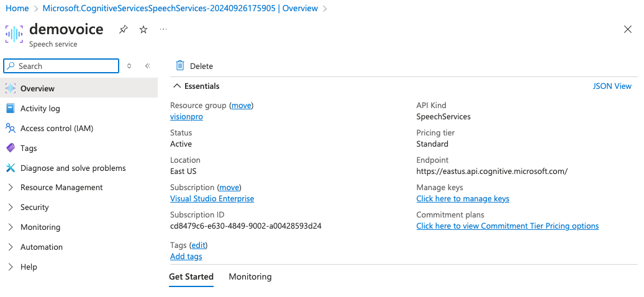Open the visionpro resource group link

186,117
